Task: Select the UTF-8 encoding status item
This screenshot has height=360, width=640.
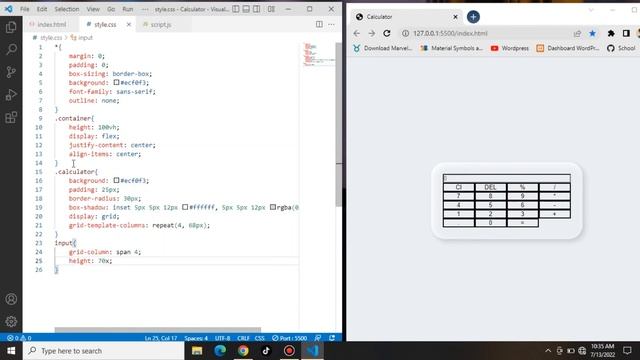Action: (x=222, y=338)
